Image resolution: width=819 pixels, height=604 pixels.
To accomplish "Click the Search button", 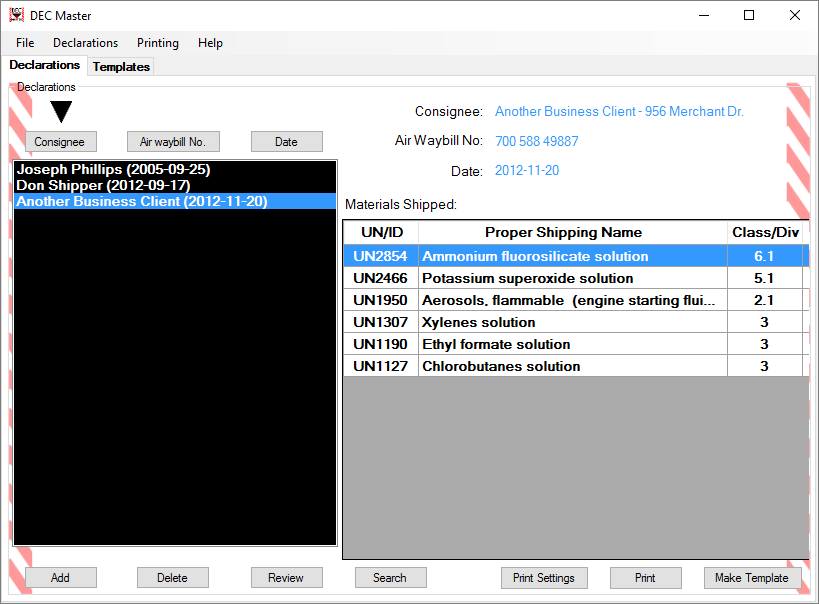I will (x=390, y=577).
